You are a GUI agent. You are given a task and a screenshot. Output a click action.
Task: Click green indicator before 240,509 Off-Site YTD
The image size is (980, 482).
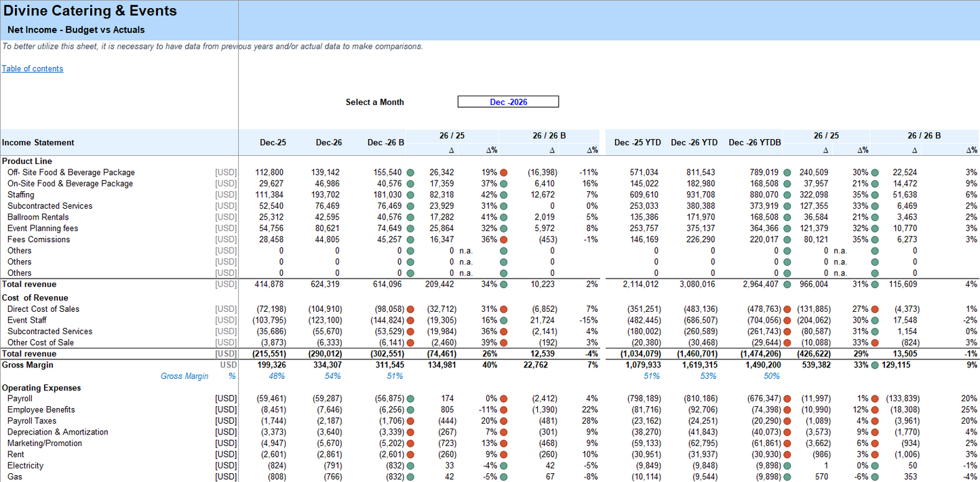point(787,172)
